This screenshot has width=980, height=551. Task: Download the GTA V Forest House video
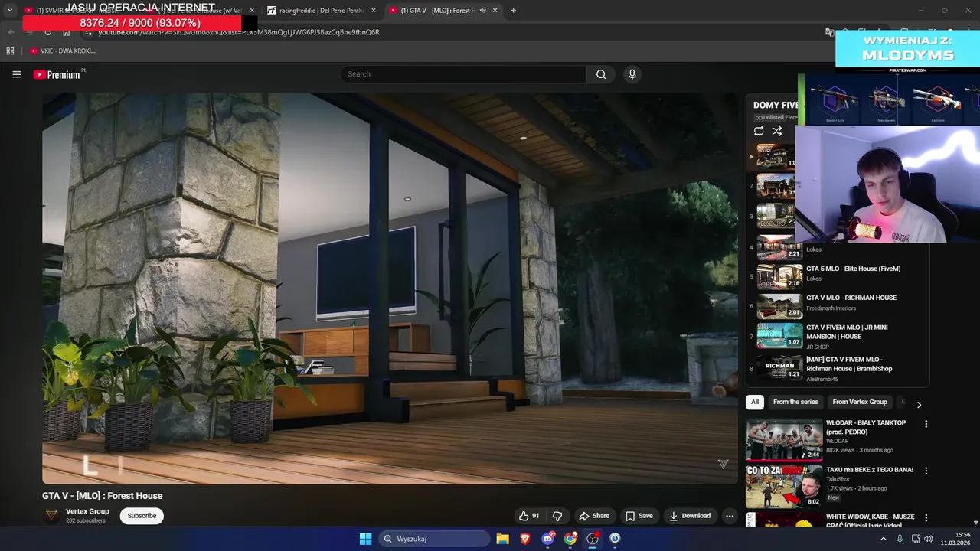tap(690, 516)
